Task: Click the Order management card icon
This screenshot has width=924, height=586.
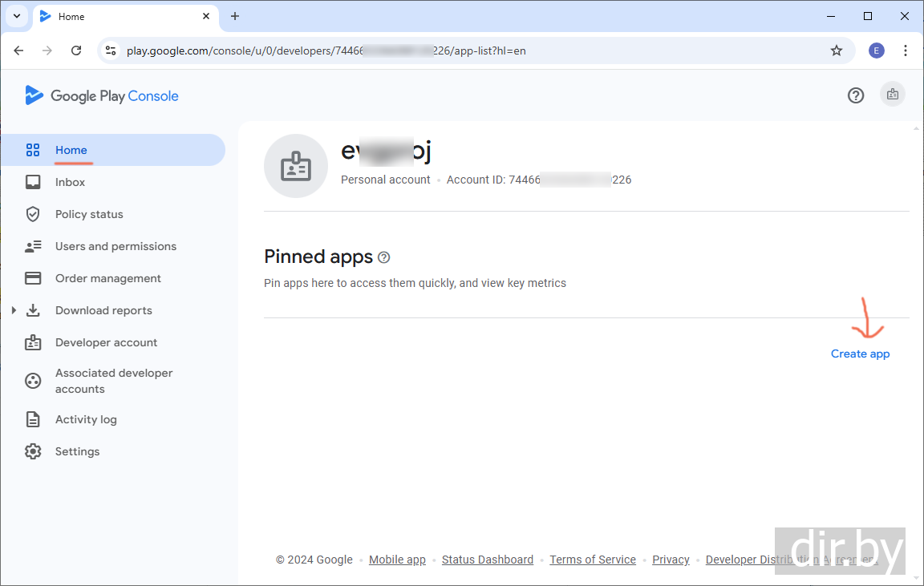Action: pos(33,278)
